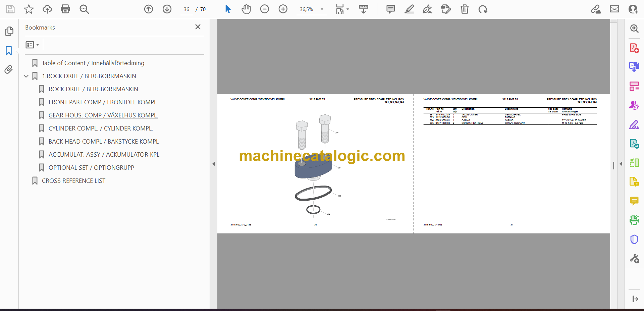The width and height of the screenshot is (644, 311).
Task: Open Compress PDF tool
Action: [x=634, y=163]
